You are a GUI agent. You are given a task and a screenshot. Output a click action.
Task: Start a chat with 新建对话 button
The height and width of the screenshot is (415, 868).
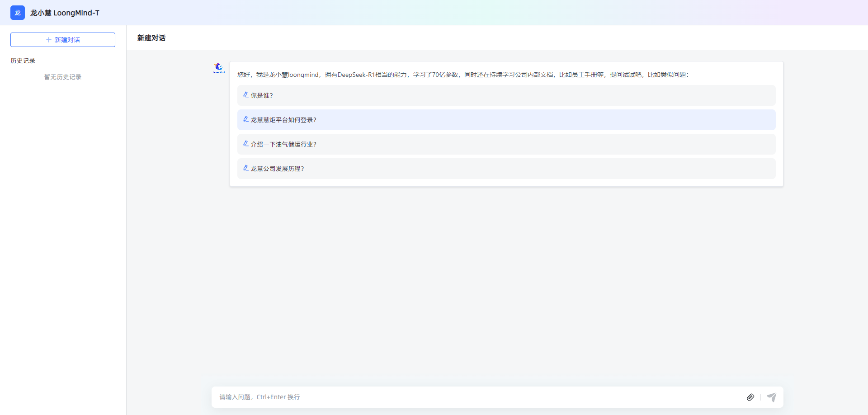tap(63, 40)
